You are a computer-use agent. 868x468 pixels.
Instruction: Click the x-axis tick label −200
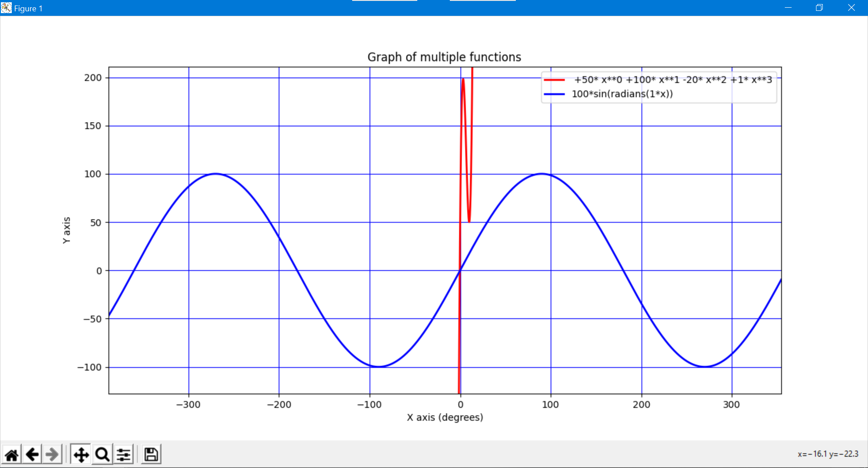pos(279,405)
